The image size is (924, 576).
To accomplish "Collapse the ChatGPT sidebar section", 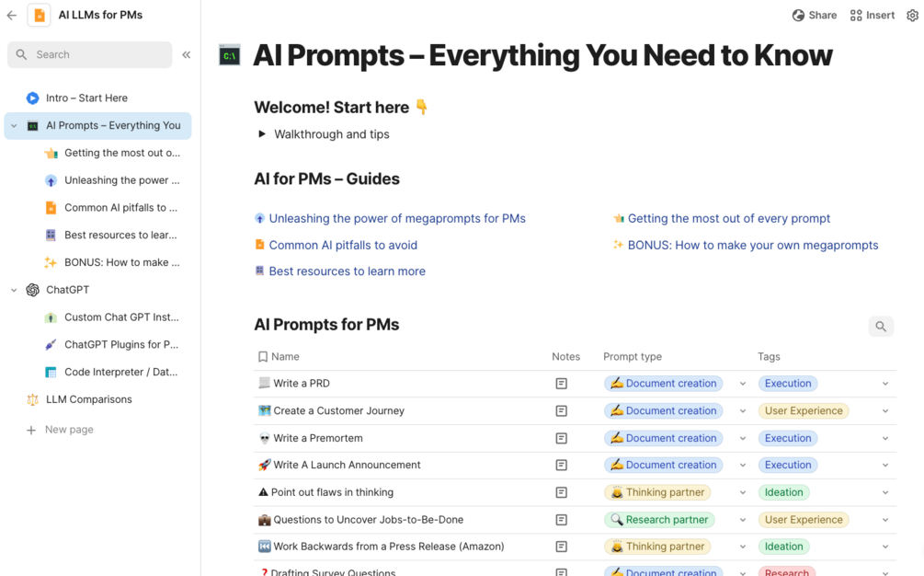I will [x=14, y=290].
